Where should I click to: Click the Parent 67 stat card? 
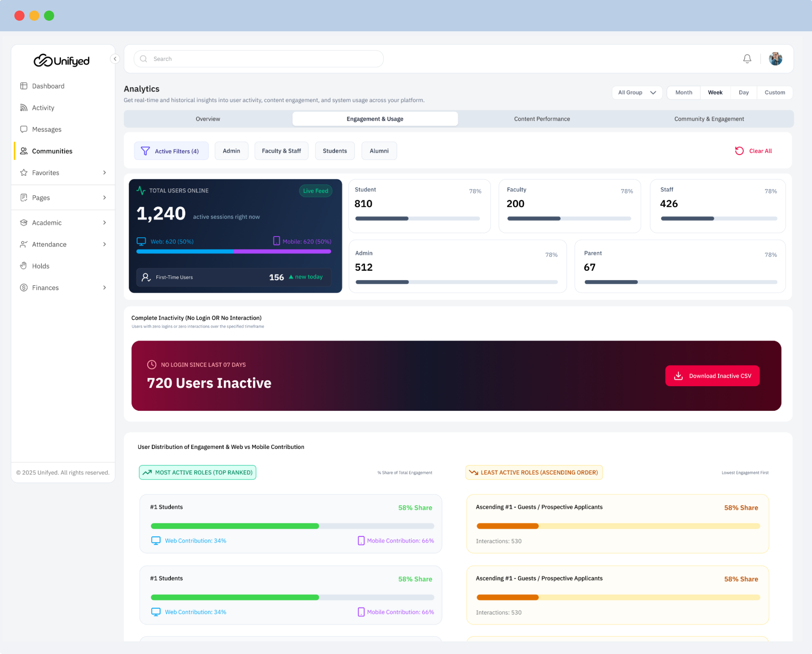pos(680,267)
